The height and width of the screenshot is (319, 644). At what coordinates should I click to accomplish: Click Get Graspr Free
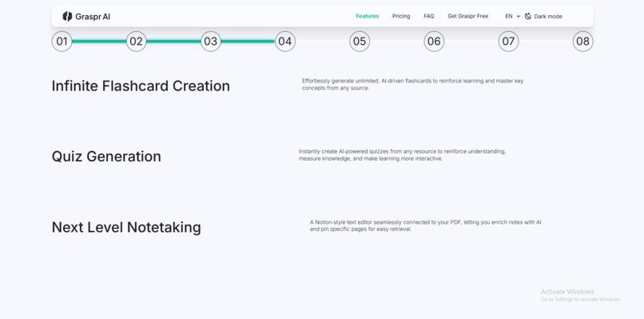pyautogui.click(x=467, y=17)
